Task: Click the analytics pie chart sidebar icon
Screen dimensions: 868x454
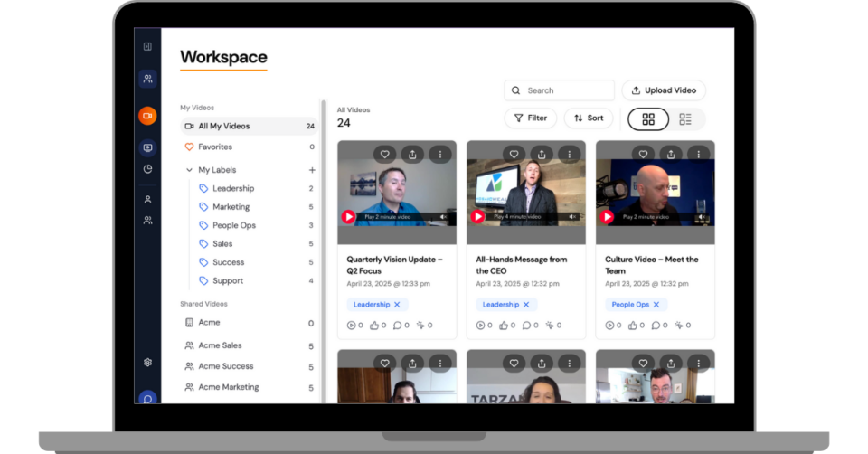Action: point(147,169)
